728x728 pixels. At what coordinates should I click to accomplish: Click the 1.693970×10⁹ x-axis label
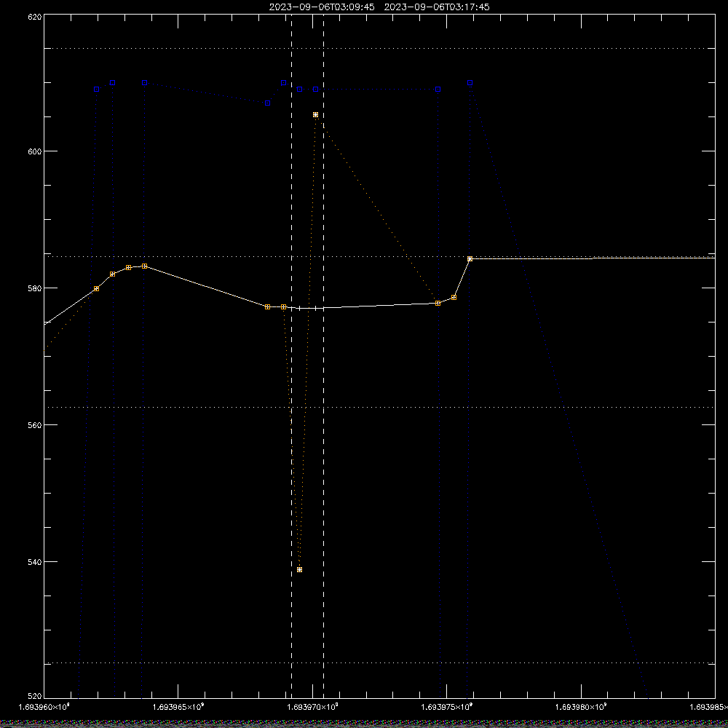coord(312,707)
